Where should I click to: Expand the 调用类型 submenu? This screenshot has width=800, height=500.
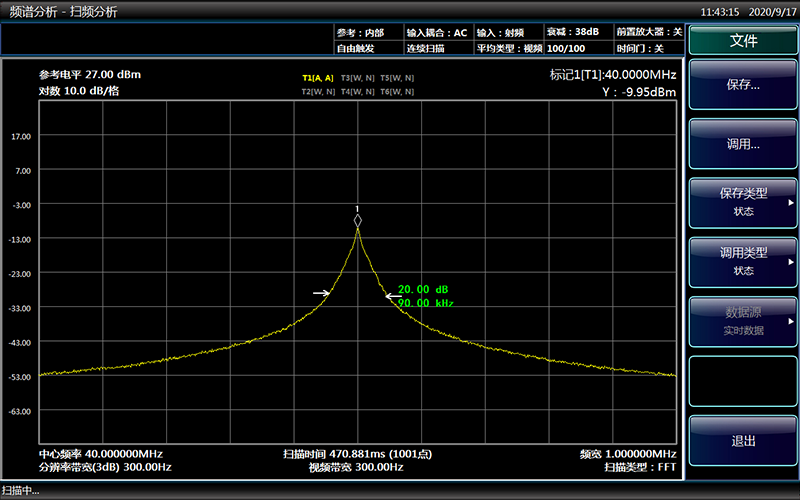point(743,261)
